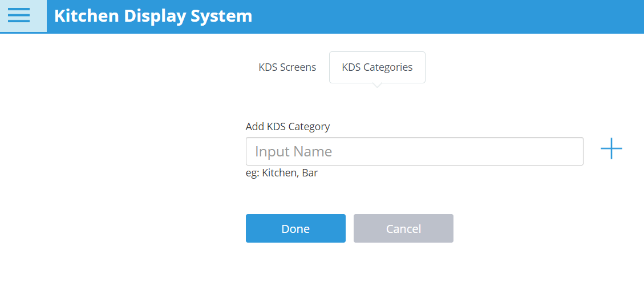644x298 pixels.
Task: Click the Add KDS Category label
Action: (287, 126)
